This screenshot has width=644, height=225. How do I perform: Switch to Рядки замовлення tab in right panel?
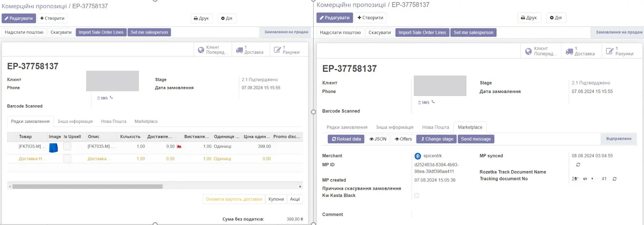347,127
